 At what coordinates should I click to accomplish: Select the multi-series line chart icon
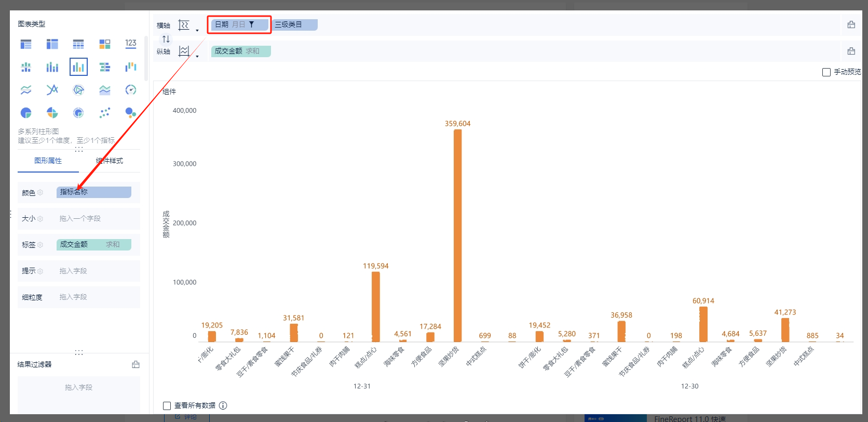click(x=52, y=90)
